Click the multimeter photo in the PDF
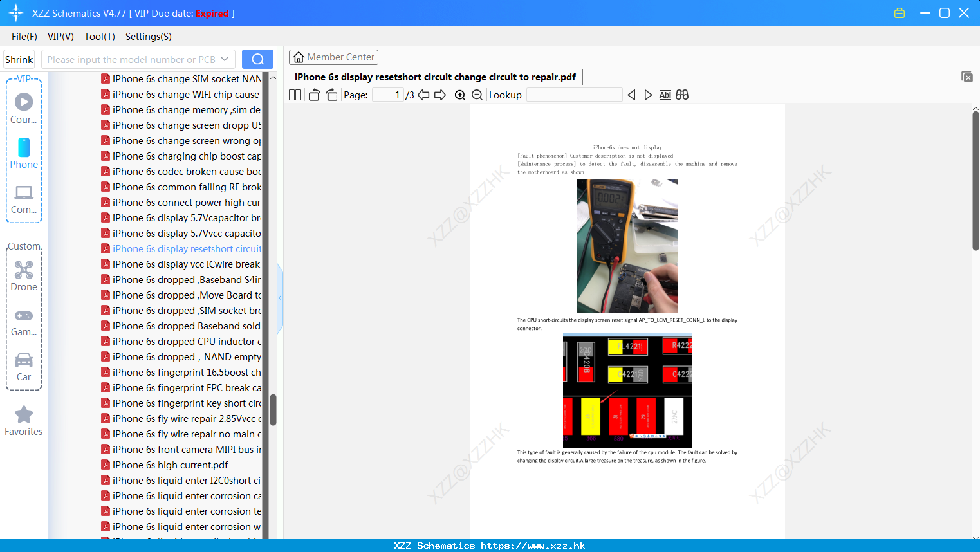Image resolution: width=980 pixels, height=552 pixels. click(x=627, y=246)
